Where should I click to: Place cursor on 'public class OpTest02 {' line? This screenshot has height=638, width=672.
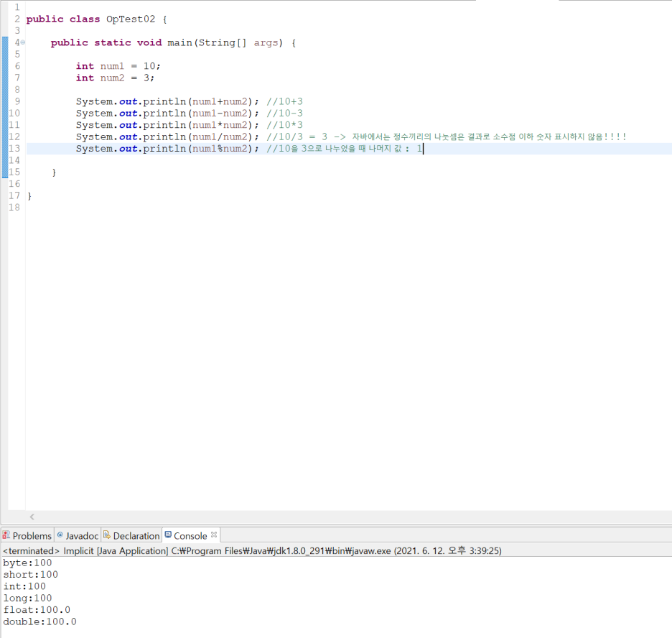97,19
